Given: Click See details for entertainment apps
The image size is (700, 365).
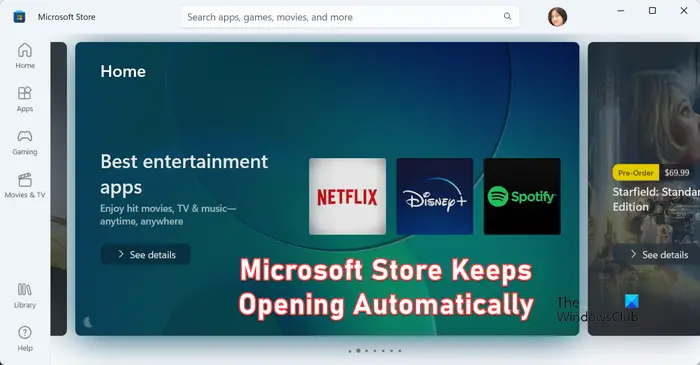Looking at the screenshot, I should point(146,254).
